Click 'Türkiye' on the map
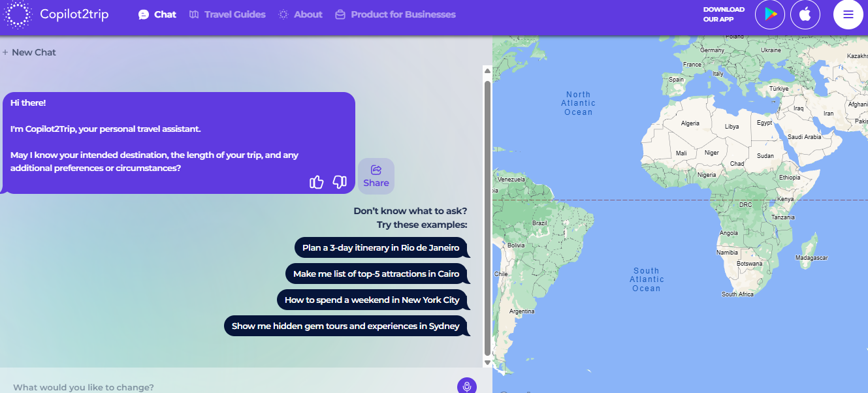868x393 pixels. 779,88
